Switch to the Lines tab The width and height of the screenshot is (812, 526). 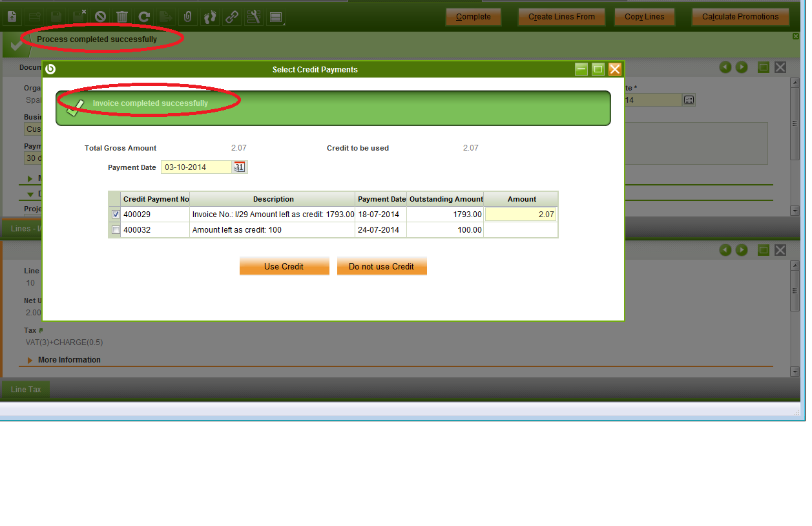click(x=22, y=228)
